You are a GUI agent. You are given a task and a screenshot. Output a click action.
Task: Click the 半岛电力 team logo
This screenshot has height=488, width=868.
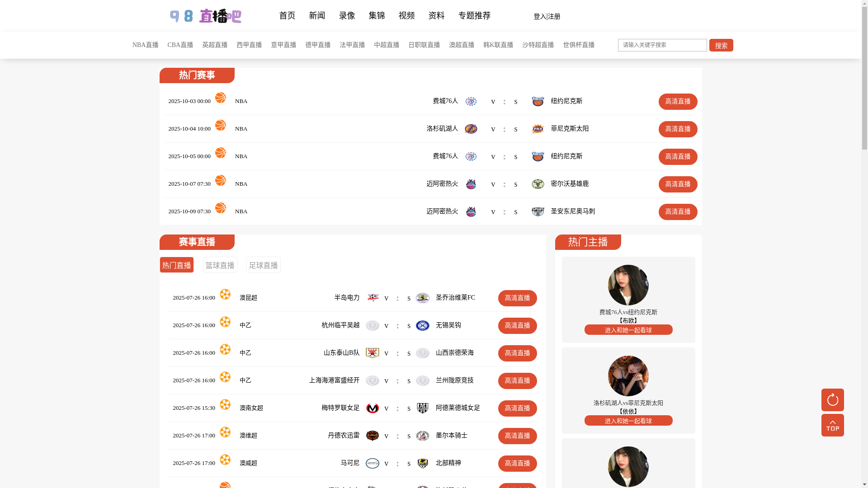[373, 298]
